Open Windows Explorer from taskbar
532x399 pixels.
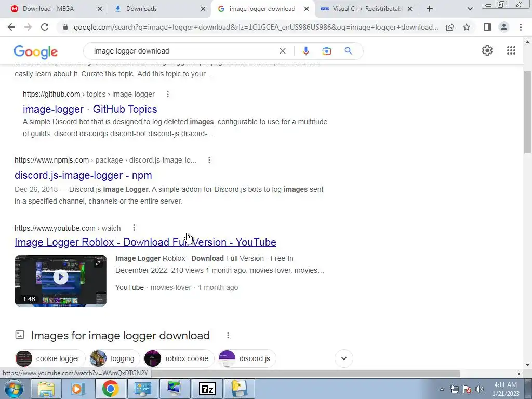[x=46, y=389]
